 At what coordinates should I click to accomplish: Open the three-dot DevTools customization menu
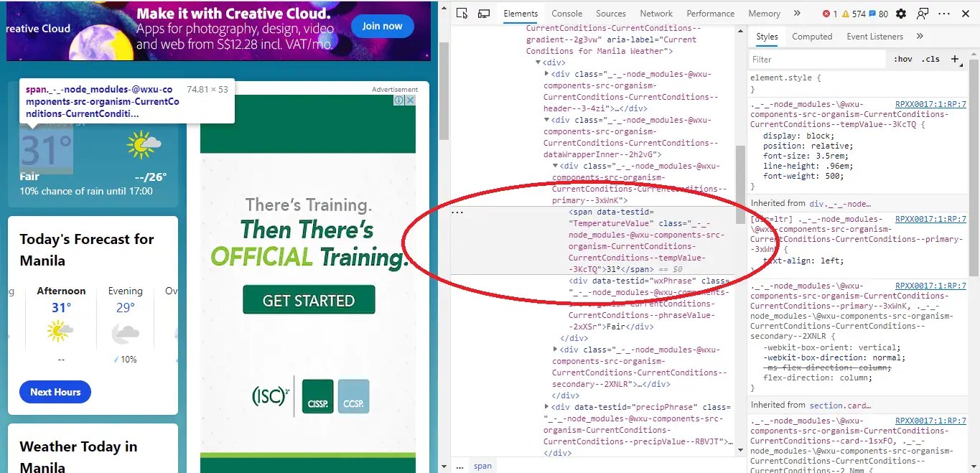coord(944,13)
